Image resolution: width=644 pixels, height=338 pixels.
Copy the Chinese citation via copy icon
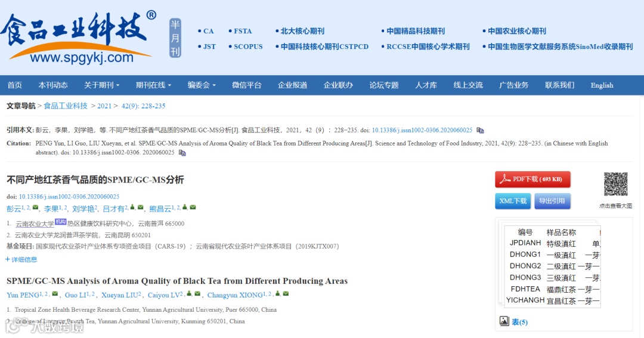480,130
